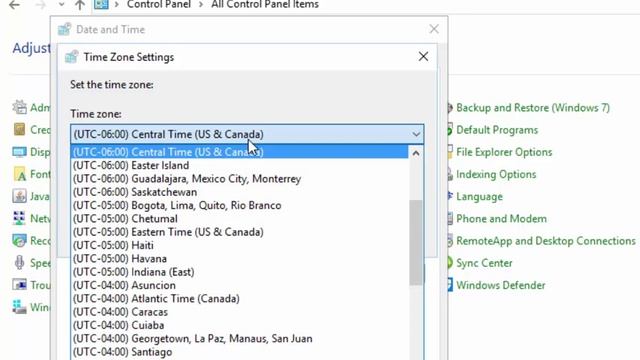Click the Windows item icon at list bottom

click(x=19, y=307)
